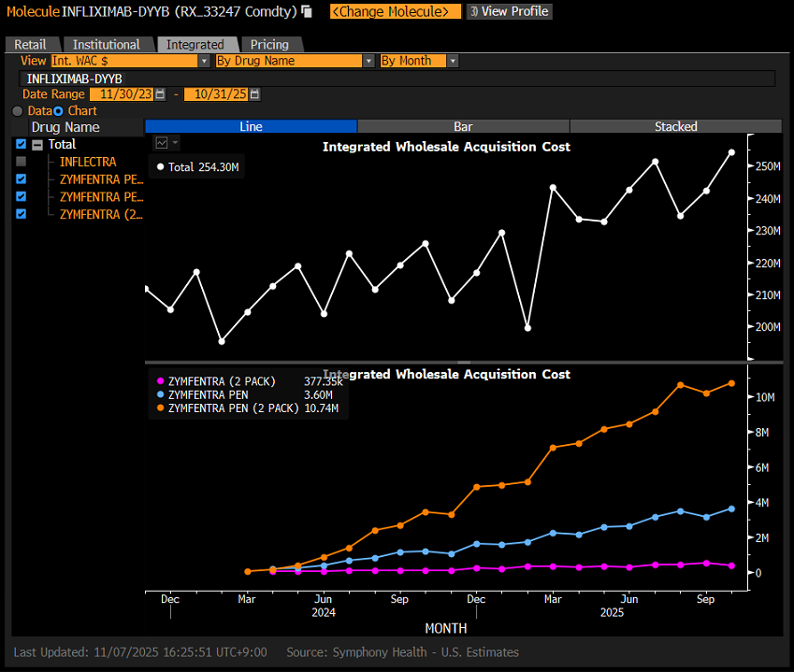Screen dimensions: 794x672
Task: Uncheck the Total series checkbox
Action: point(21,144)
